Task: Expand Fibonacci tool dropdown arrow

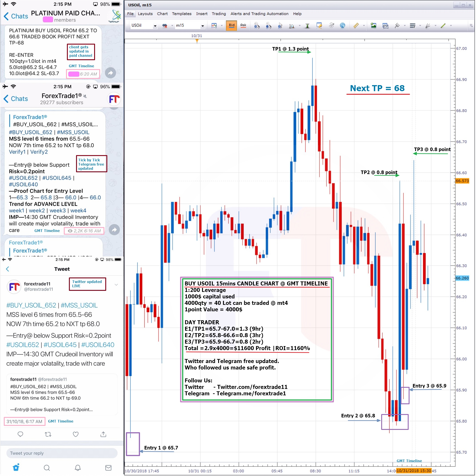Action: tap(420, 26)
